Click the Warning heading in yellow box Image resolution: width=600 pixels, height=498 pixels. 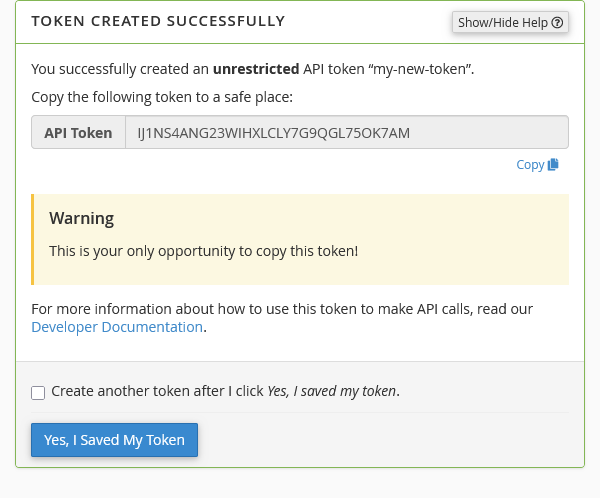82,218
